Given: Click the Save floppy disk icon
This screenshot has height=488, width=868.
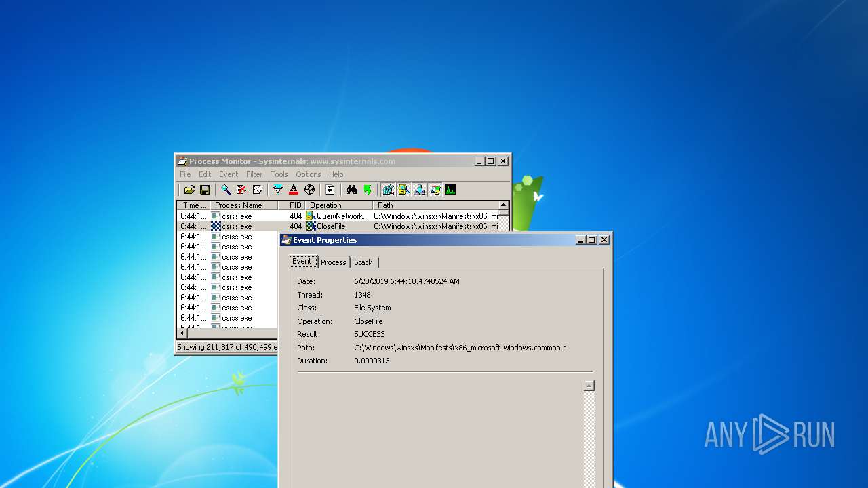Looking at the screenshot, I should coord(204,190).
